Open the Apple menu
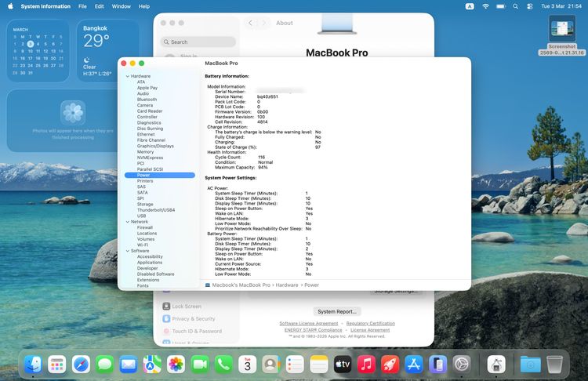Screen dimensions: 588x381 (x=10, y=6)
